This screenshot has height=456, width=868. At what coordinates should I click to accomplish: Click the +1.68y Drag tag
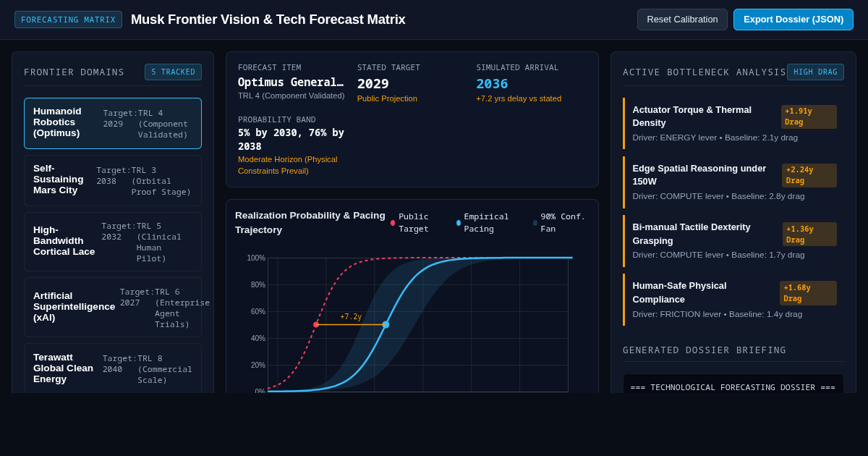(x=808, y=293)
